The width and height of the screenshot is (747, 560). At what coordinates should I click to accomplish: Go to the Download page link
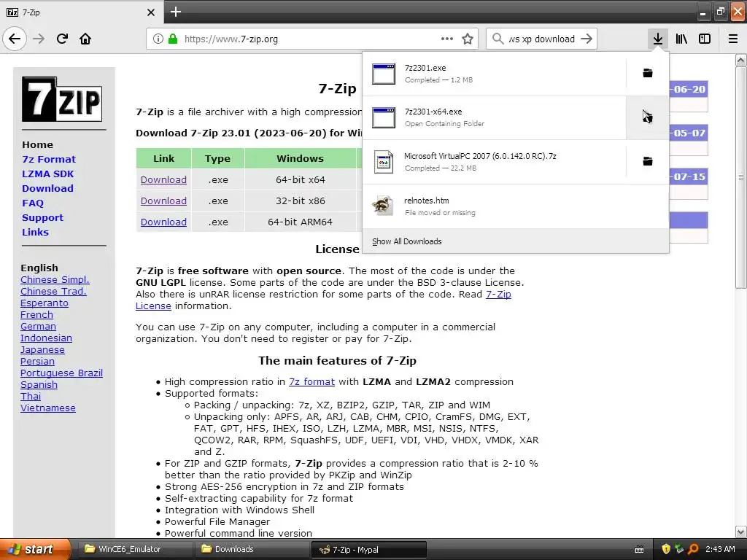[47, 189]
